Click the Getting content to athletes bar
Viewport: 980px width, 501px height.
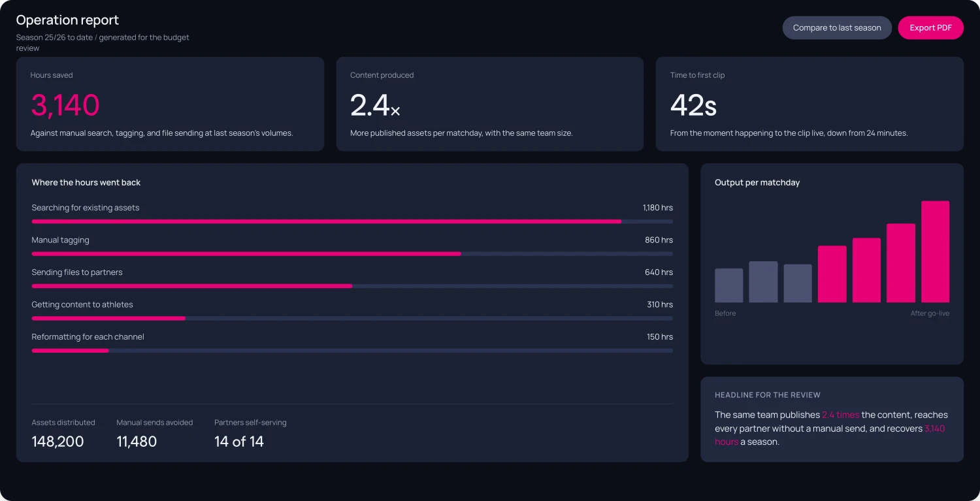(x=352, y=318)
